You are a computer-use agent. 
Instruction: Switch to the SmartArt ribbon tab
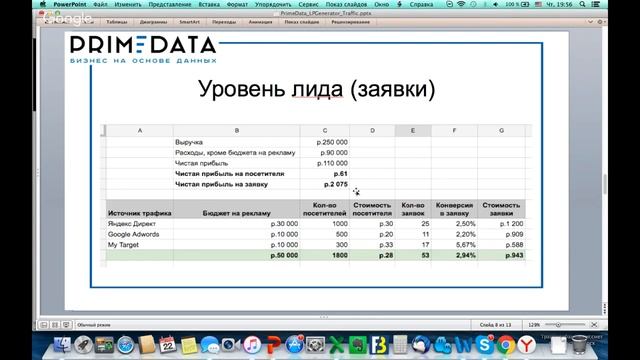[189, 22]
